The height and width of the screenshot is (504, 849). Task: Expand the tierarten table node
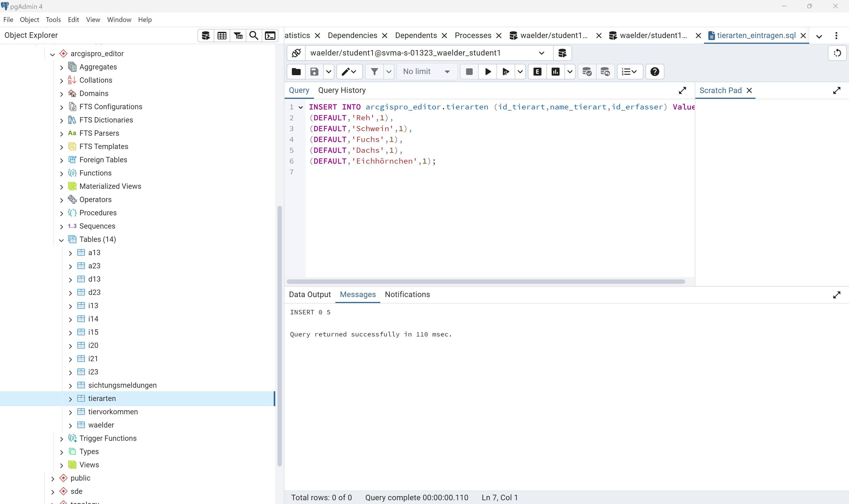coord(70,399)
